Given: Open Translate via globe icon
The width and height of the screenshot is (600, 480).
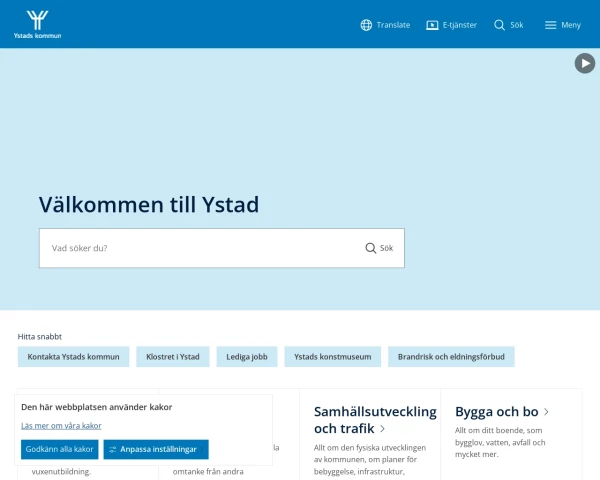Looking at the screenshot, I should pyautogui.click(x=366, y=25).
